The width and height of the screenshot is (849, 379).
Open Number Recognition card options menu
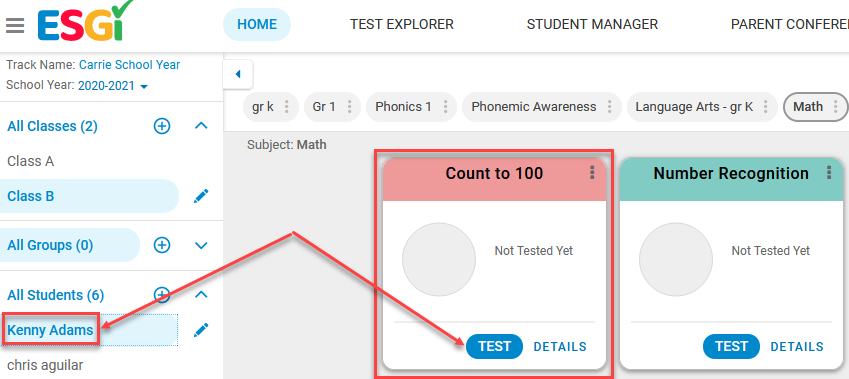click(x=829, y=173)
